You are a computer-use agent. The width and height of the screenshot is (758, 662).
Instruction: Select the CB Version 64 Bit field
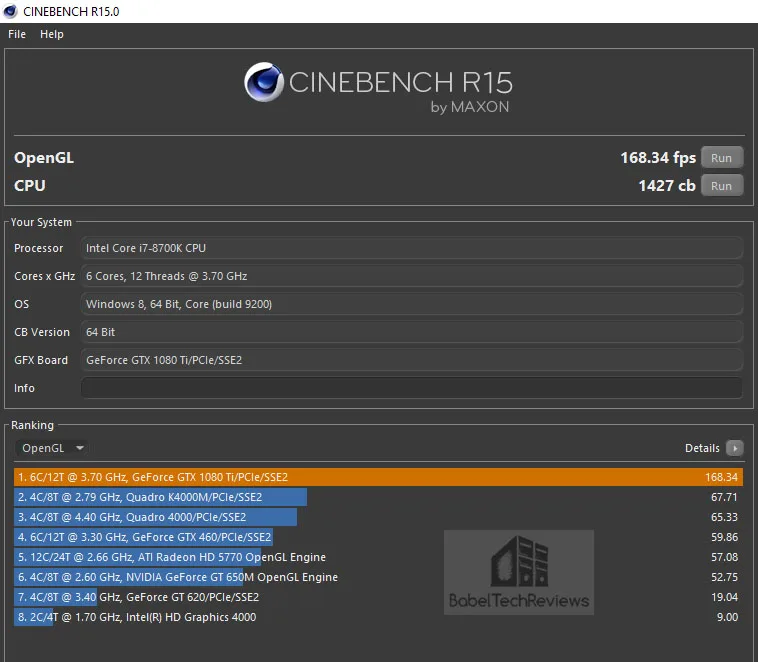pyautogui.click(x=412, y=332)
